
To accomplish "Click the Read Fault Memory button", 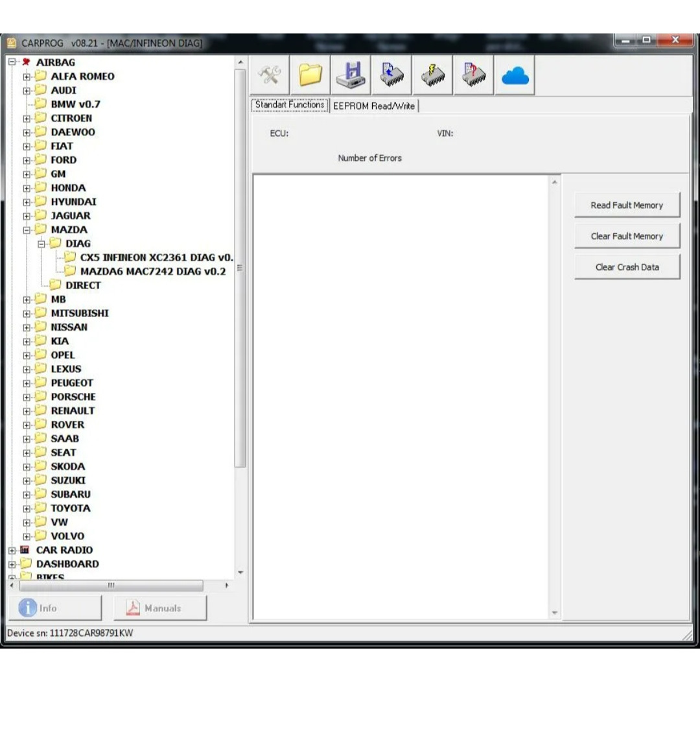I will 627,205.
